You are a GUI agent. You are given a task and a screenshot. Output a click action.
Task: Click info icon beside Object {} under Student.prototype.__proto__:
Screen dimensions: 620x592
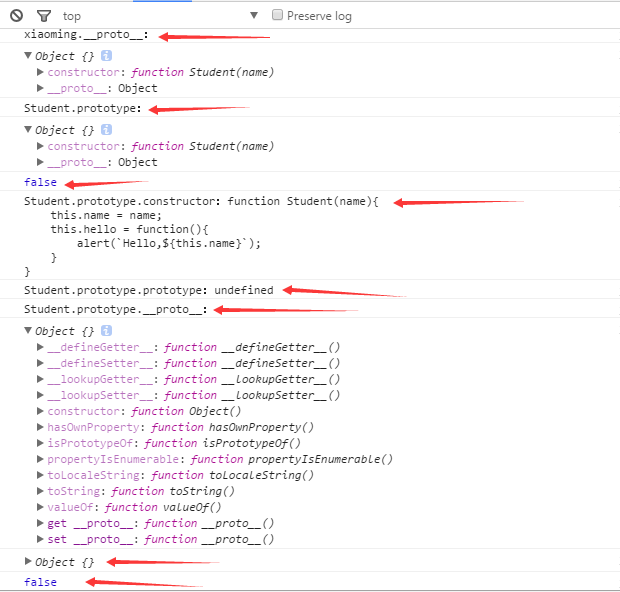[106, 331]
